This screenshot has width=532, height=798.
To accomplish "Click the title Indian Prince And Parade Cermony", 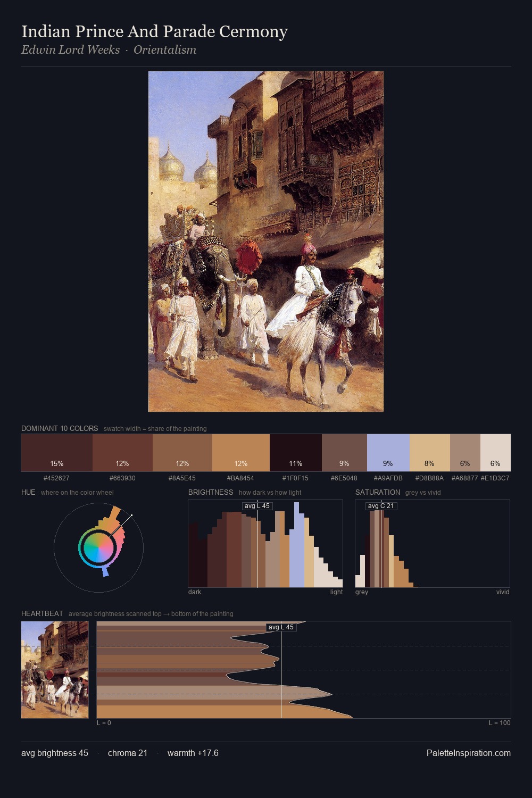I will pos(154,32).
